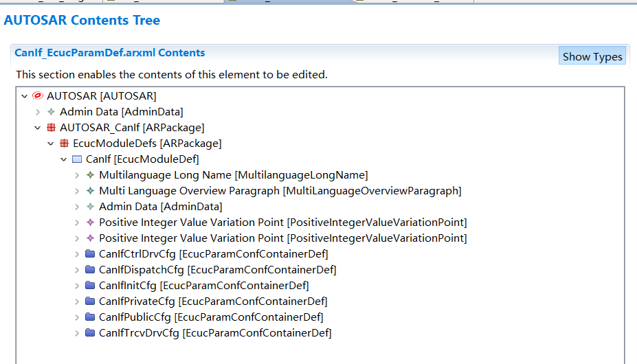Click the CanIf module definition icon
This screenshot has width=637, height=364.
[x=77, y=159]
